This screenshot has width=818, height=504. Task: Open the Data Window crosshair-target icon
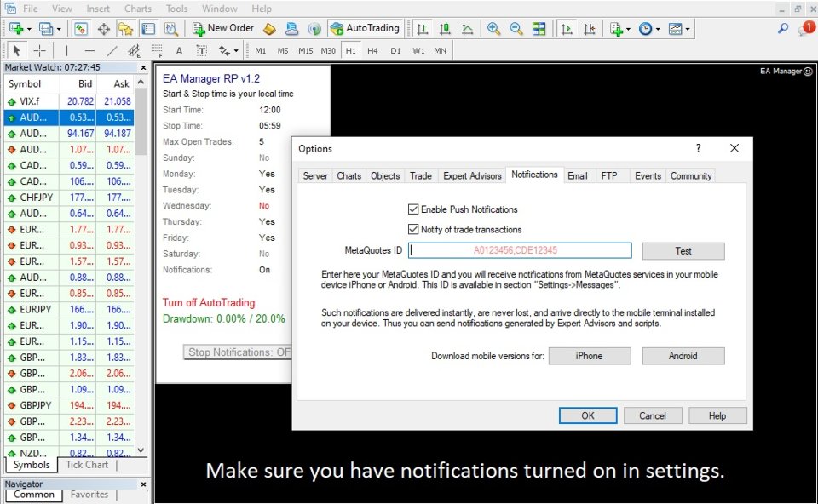(103, 29)
